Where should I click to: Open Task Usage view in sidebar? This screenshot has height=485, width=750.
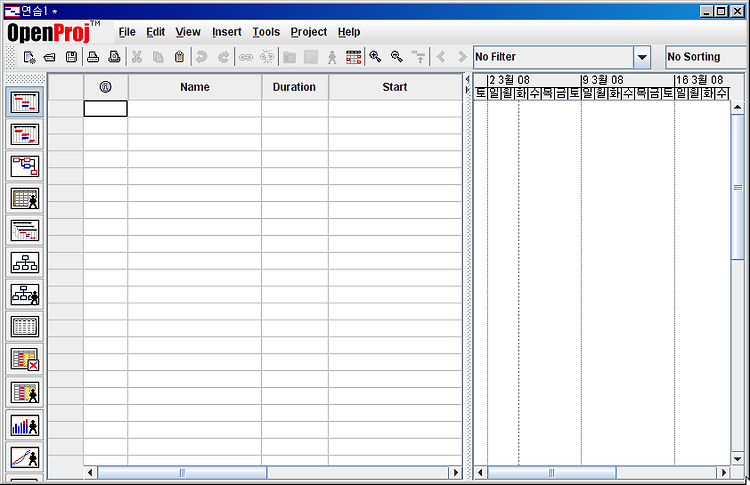pyautogui.click(x=25, y=359)
